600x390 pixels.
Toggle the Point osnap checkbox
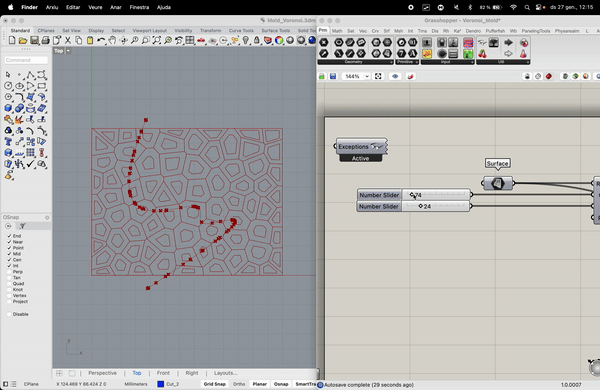(x=9, y=248)
